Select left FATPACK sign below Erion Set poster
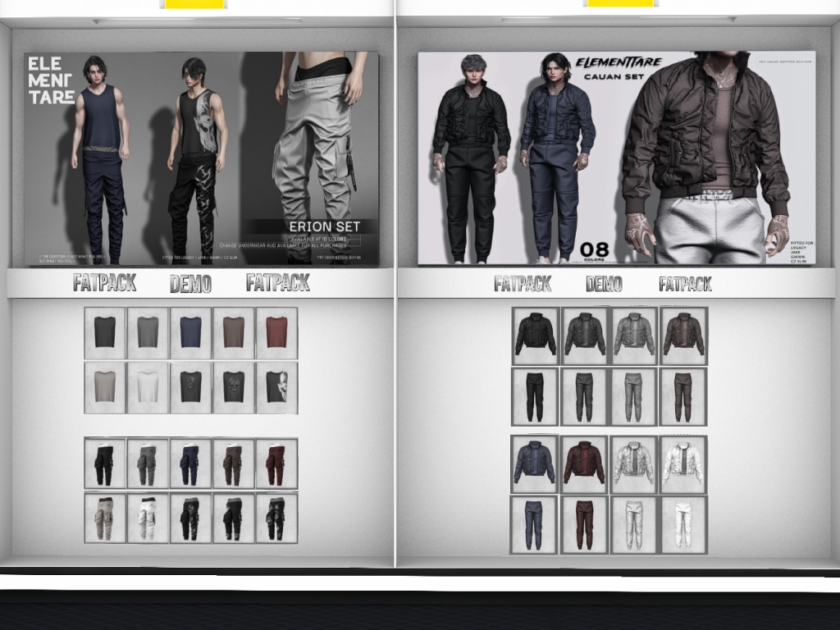 coord(104,283)
